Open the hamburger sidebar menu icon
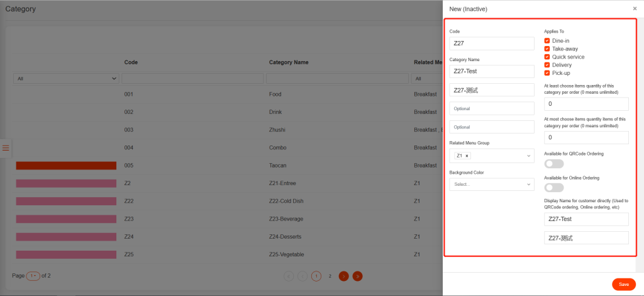This screenshot has height=296, width=644. 6,148
